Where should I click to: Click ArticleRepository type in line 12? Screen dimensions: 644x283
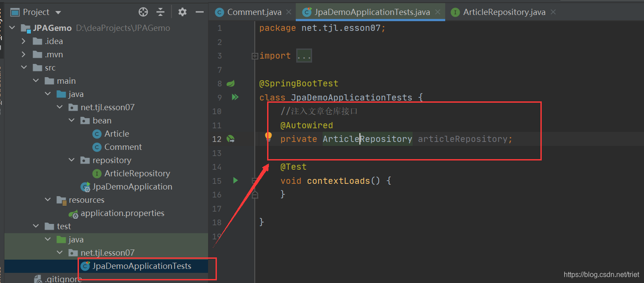[x=368, y=139]
